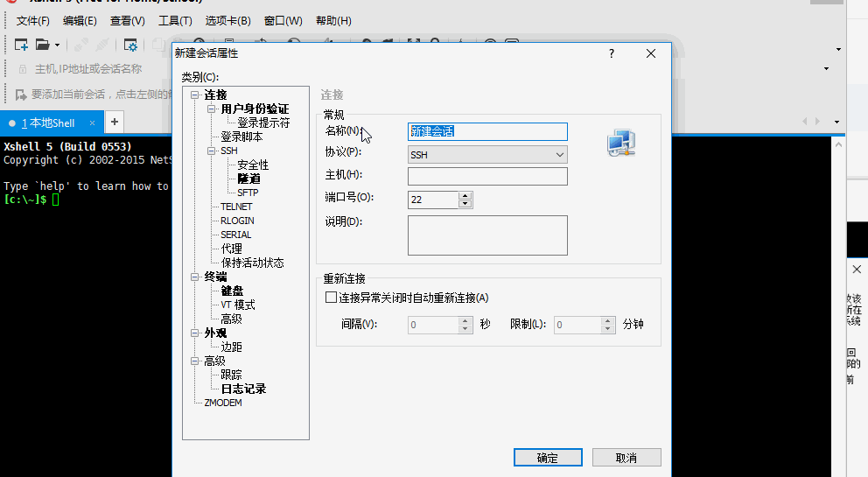Select 隧道 under SSH
Image resolution: width=868 pixels, height=477 pixels.
[x=249, y=179]
